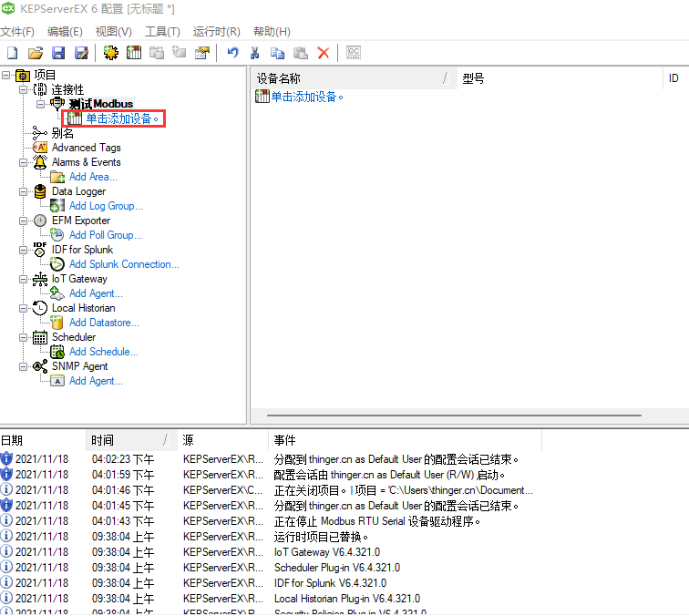Viewport: 689px width, 616px height.
Task: Open the 工具(T) menu
Action: coord(162,32)
